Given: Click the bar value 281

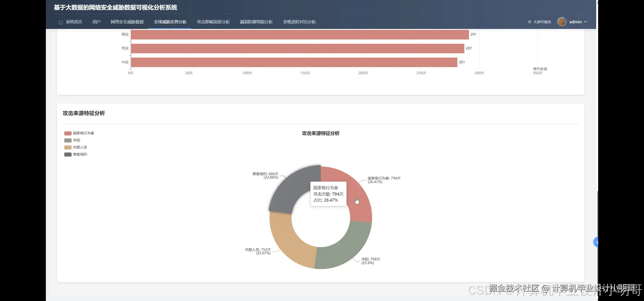Looking at the screenshot, I should [462, 62].
